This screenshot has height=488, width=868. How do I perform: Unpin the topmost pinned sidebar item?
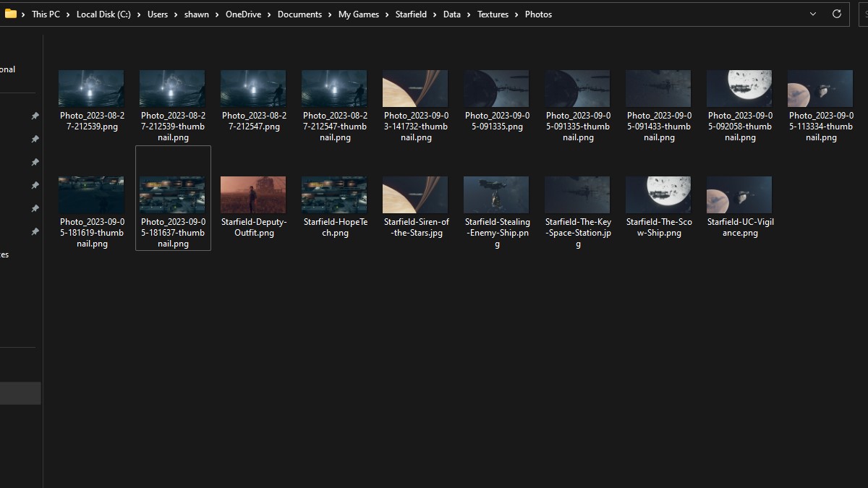[34, 116]
